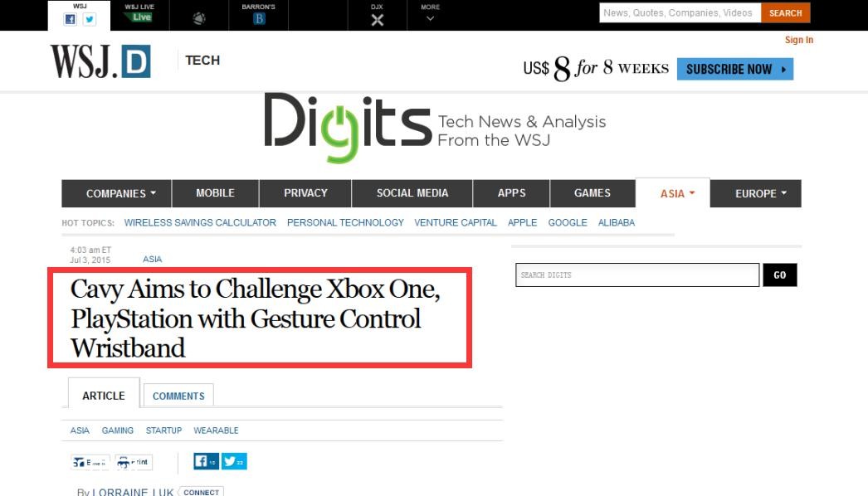Open Barron's via the blue B icon
Screen dimensions: 868x496
(x=259, y=19)
